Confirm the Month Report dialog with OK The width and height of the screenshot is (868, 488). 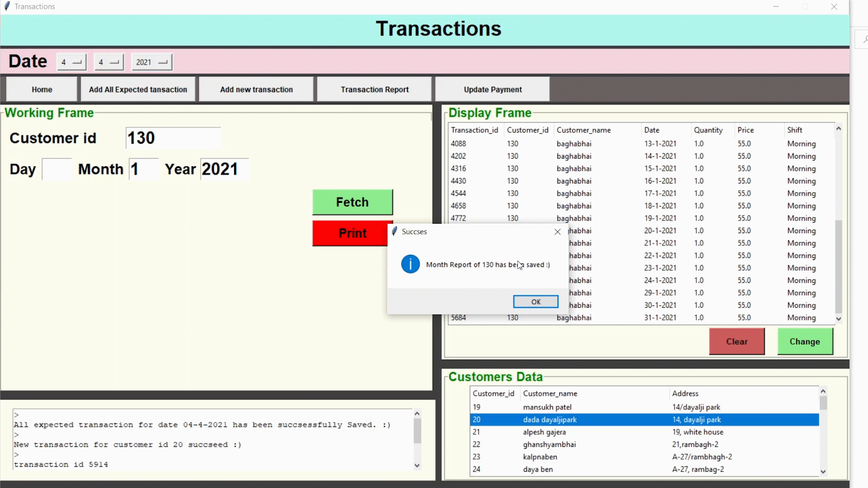point(535,301)
